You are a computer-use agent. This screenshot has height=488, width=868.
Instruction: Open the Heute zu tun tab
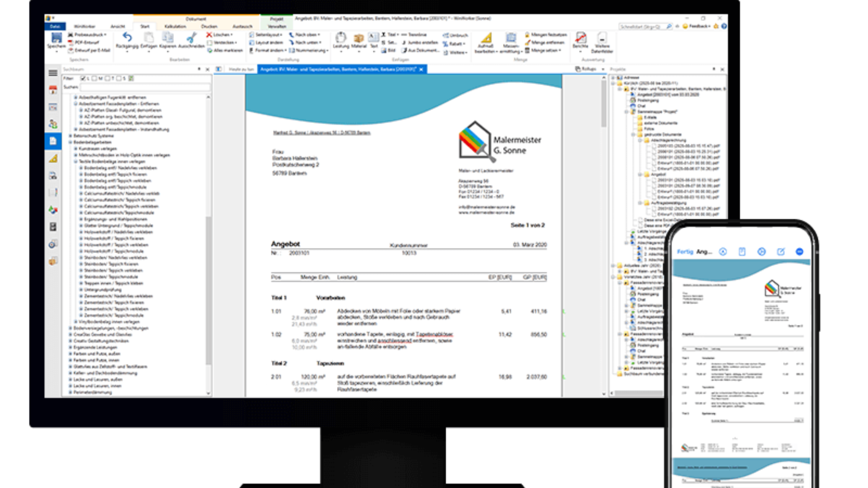[241, 70]
